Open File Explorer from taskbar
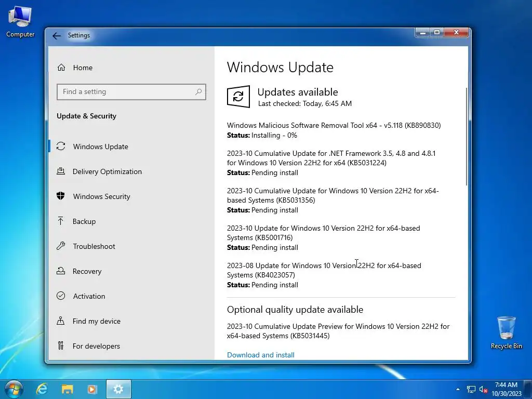The image size is (532, 399). pyautogui.click(x=67, y=389)
